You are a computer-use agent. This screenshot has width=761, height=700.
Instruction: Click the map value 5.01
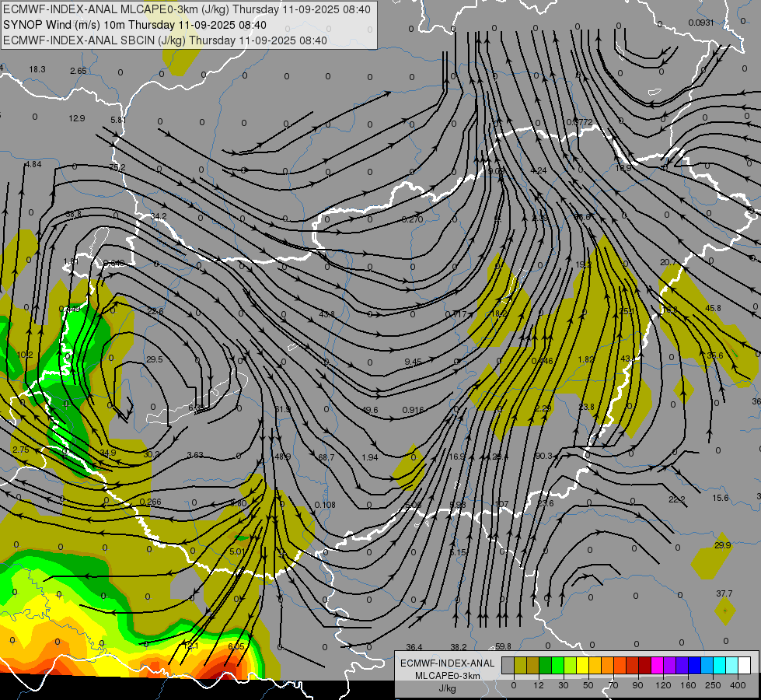click(237, 551)
